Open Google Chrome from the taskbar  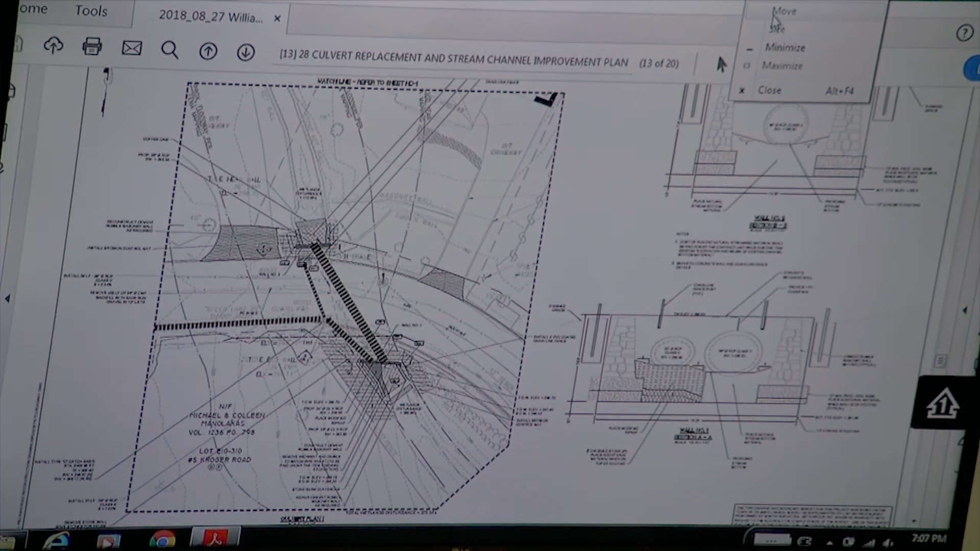(162, 540)
